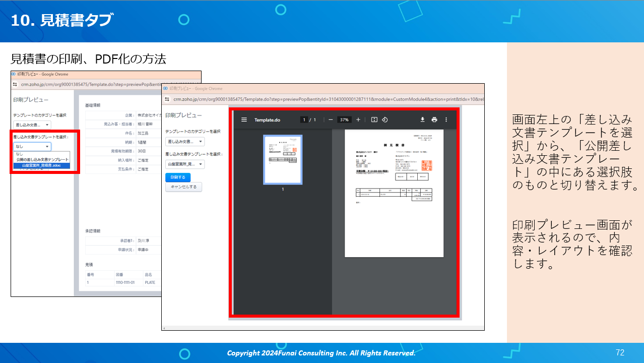Rotate the PDF with the rotate icon
Image resolution: width=644 pixels, height=363 pixels.
click(384, 120)
